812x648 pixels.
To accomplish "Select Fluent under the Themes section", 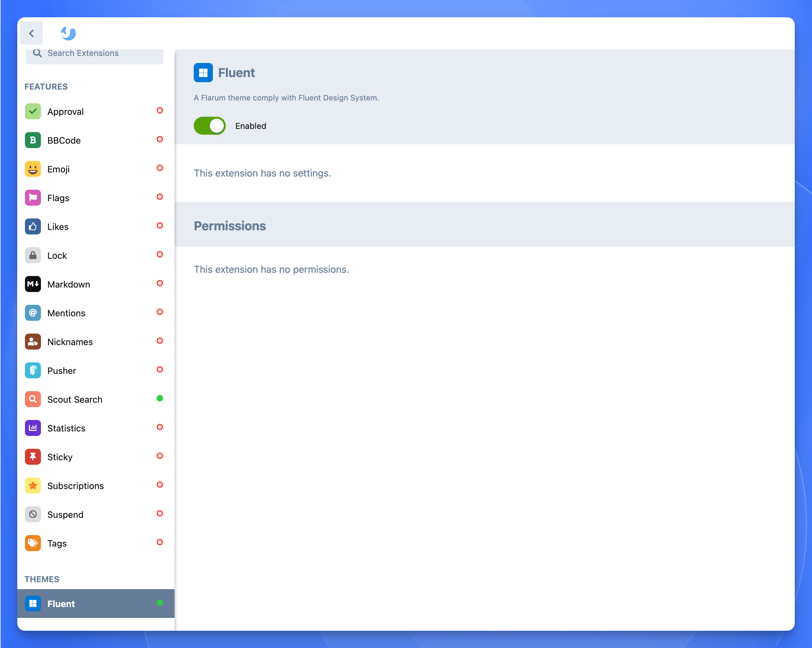I will point(61,604).
